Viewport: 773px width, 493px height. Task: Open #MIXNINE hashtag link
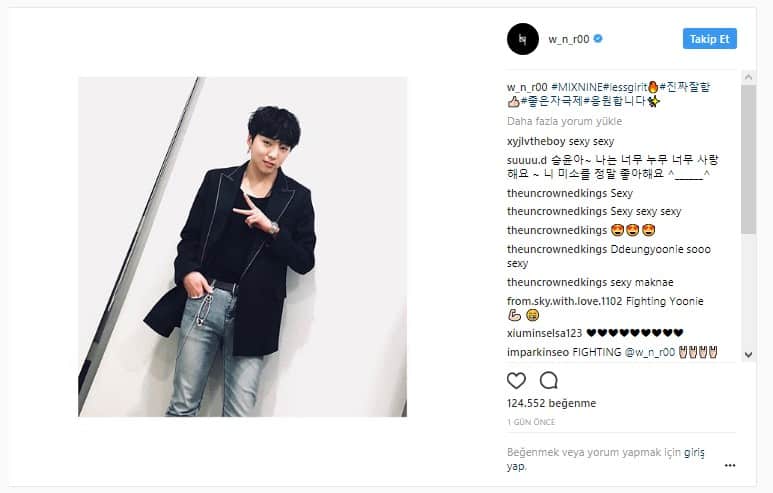(x=577, y=87)
